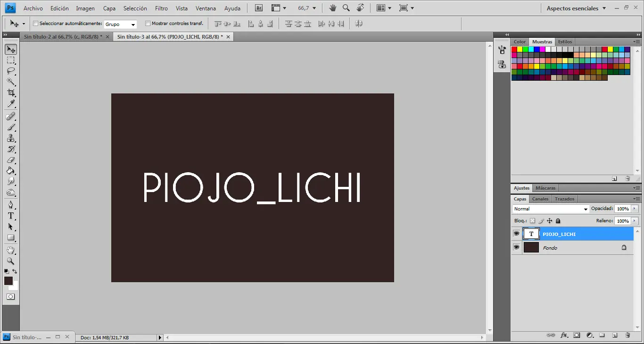Open Adobe Bridge from the application bar
This screenshot has width=644, height=344.
coord(258,8)
